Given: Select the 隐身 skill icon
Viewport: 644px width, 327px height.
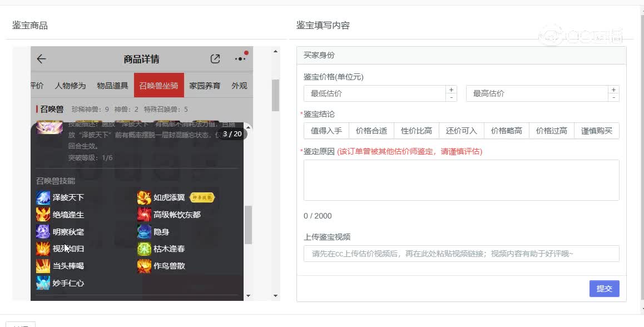Looking at the screenshot, I should point(144,232).
